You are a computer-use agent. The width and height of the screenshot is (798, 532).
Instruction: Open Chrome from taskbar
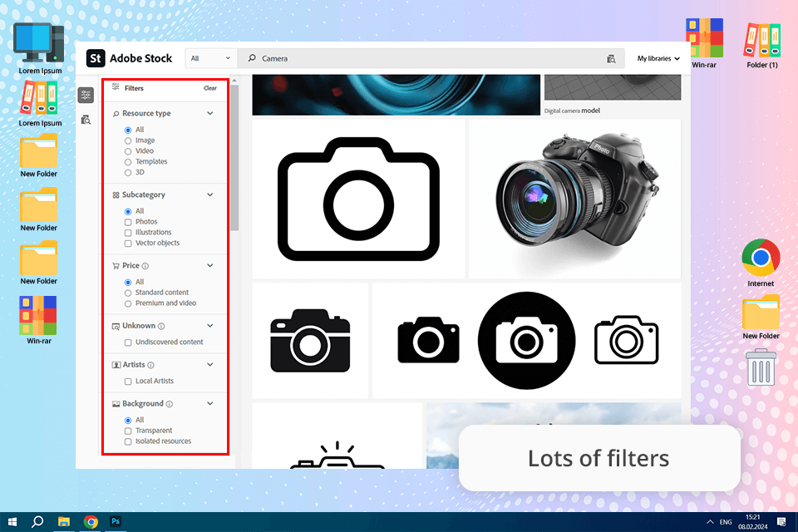(91, 522)
